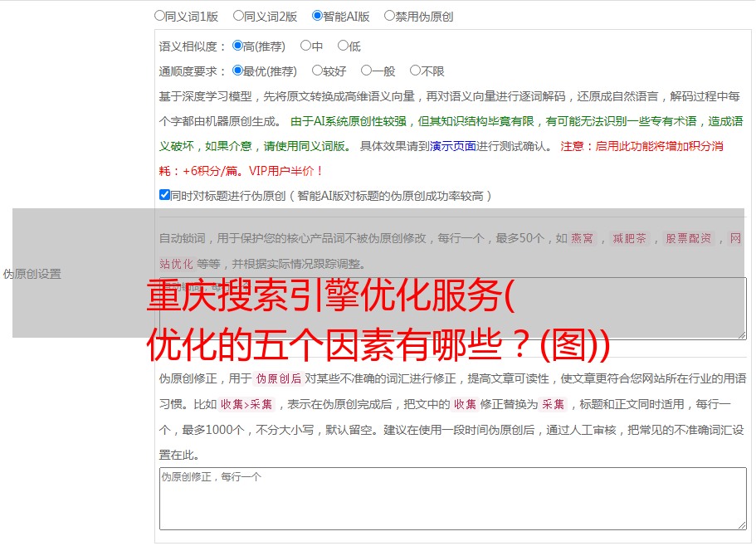Image resolution: width=756 pixels, height=546 pixels.
Task: Choose the 同义词2版 radio option
Action: (x=238, y=16)
